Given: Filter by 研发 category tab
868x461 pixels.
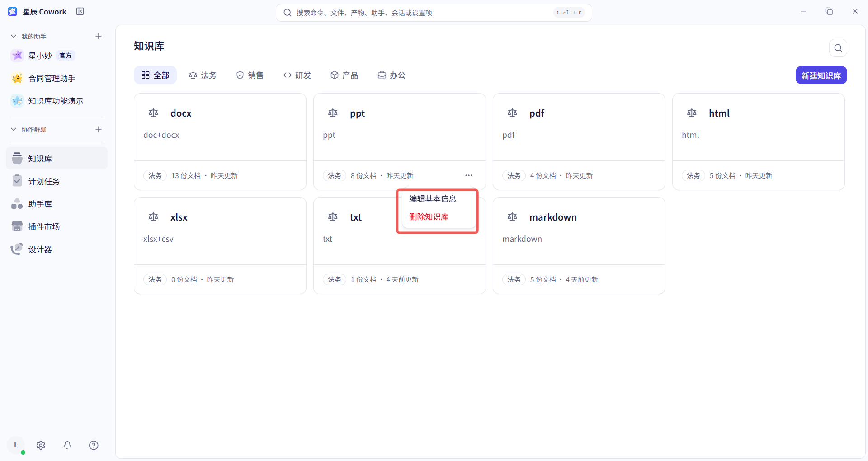Looking at the screenshot, I should point(297,75).
